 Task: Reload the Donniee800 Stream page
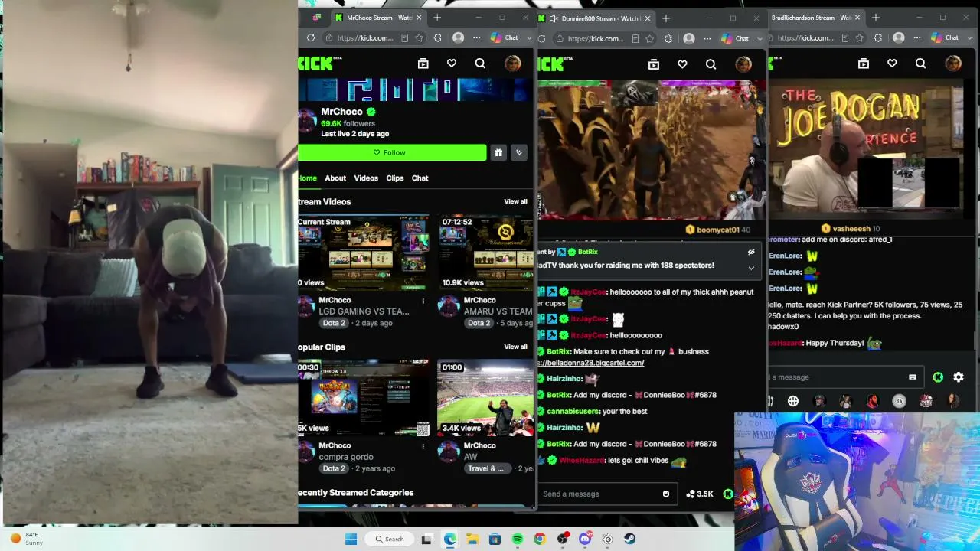point(542,38)
